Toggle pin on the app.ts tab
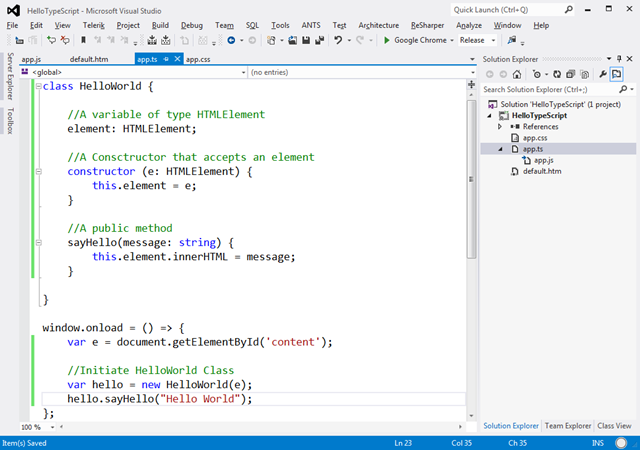 coord(166,59)
